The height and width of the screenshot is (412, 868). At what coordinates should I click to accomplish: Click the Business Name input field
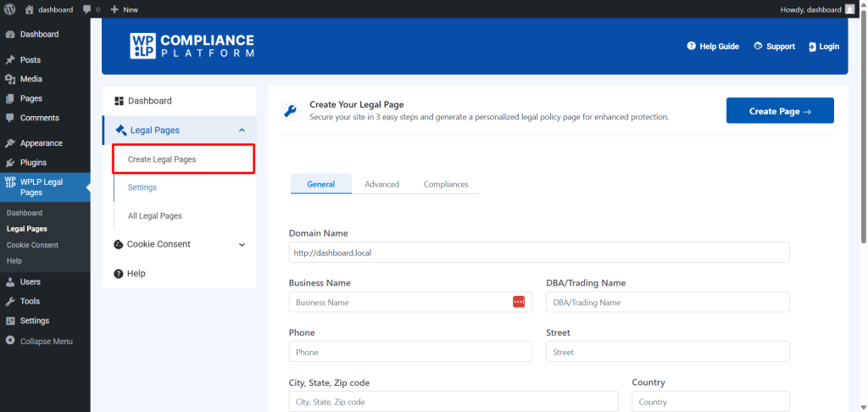(x=410, y=302)
